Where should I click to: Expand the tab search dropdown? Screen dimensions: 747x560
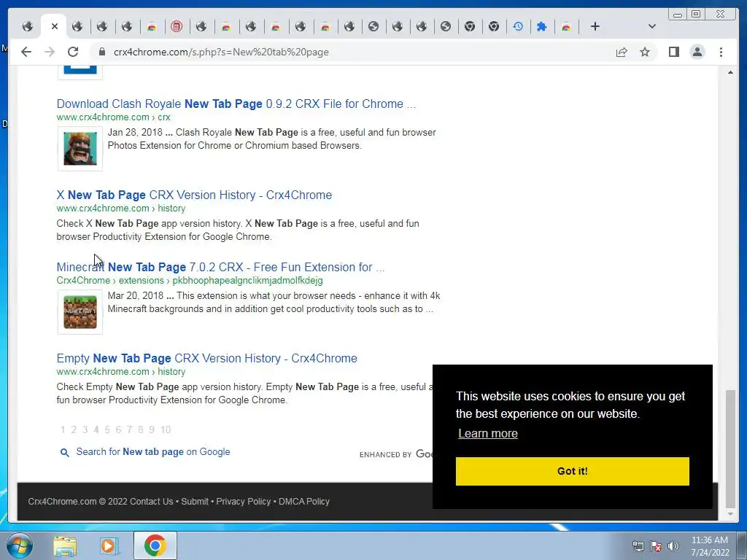click(x=651, y=26)
